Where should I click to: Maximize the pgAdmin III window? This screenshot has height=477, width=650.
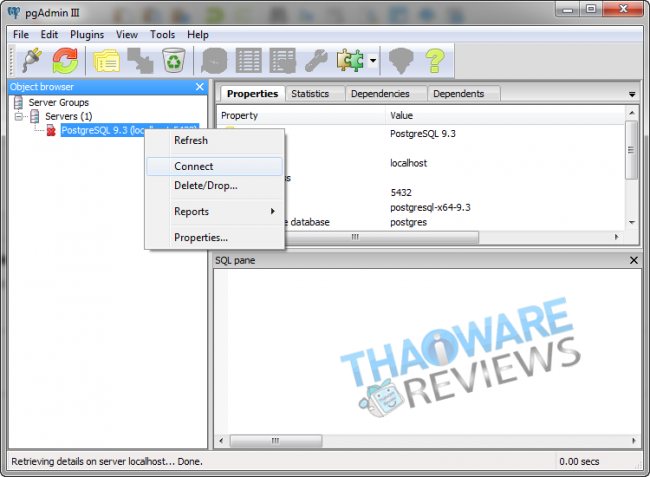[591, 9]
